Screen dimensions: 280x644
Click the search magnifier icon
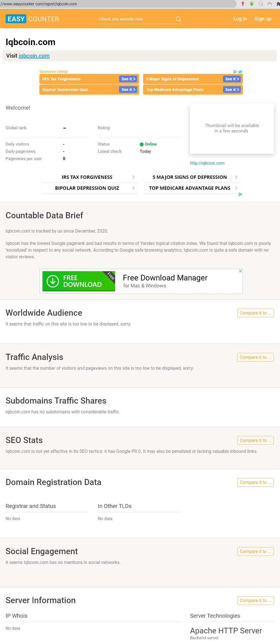(178, 19)
